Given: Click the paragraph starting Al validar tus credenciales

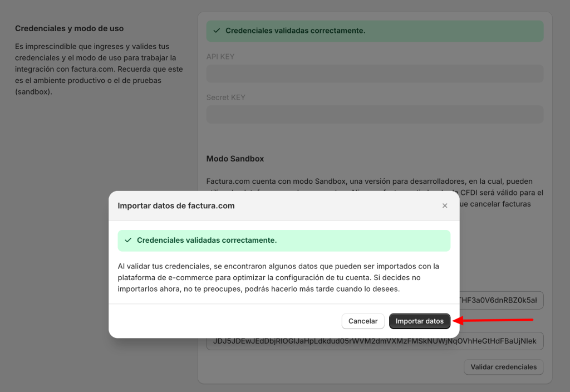Looking at the screenshot, I should coord(278,278).
